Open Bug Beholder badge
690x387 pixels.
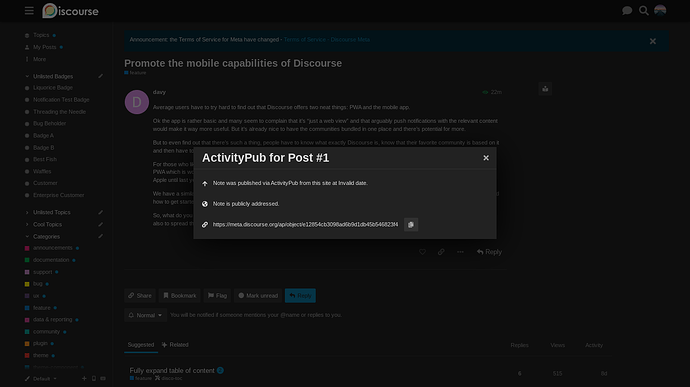(49, 124)
